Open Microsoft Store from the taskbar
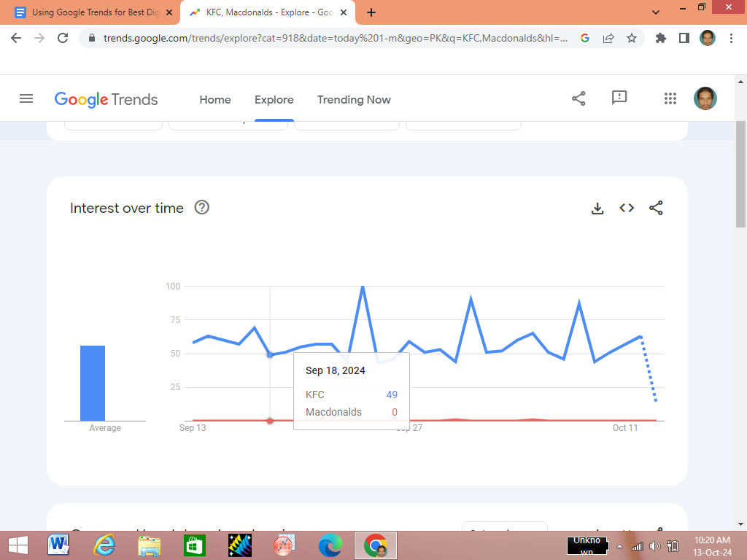 point(194,545)
